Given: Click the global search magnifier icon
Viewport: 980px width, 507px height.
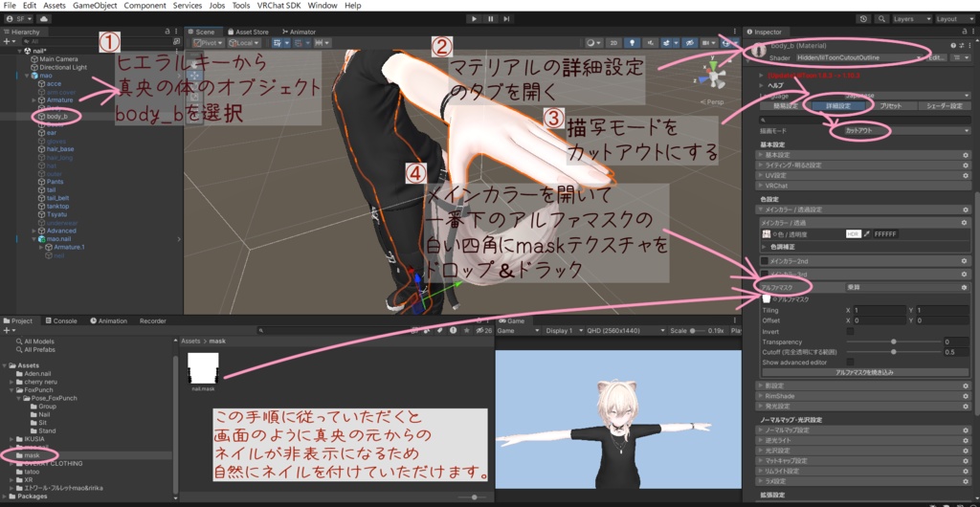Looking at the screenshot, I should point(882,19).
